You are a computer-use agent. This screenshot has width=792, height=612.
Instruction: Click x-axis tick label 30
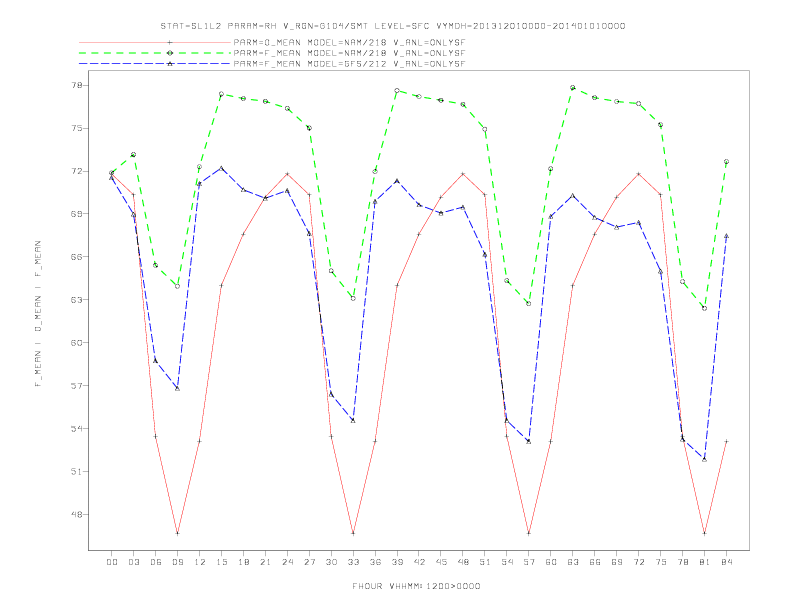point(331,562)
